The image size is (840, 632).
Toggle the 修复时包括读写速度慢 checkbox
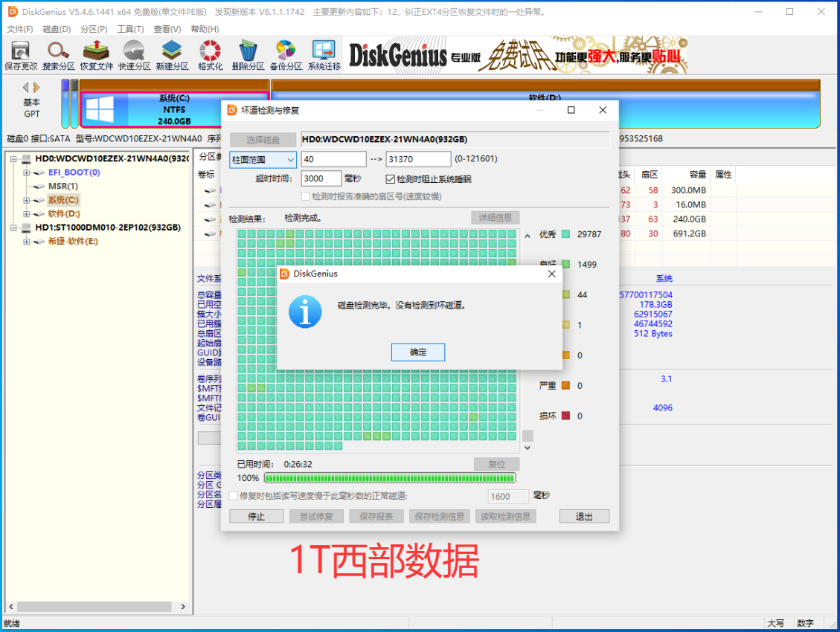point(234,496)
